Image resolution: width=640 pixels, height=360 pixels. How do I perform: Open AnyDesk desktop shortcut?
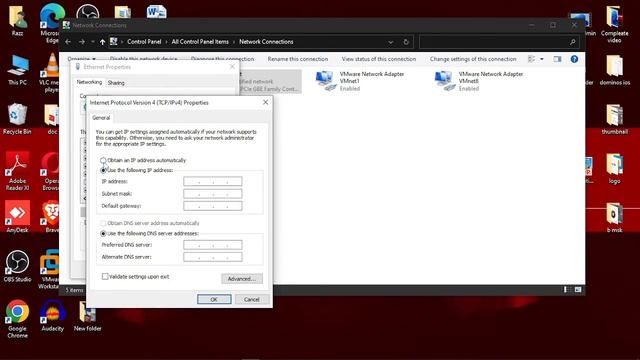tap(17, 216)
